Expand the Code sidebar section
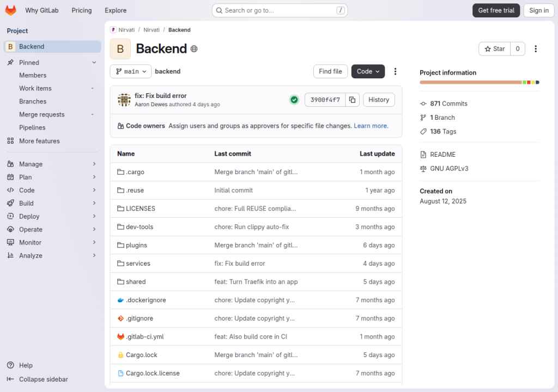558x392 pixels. (x=52, y=191)
